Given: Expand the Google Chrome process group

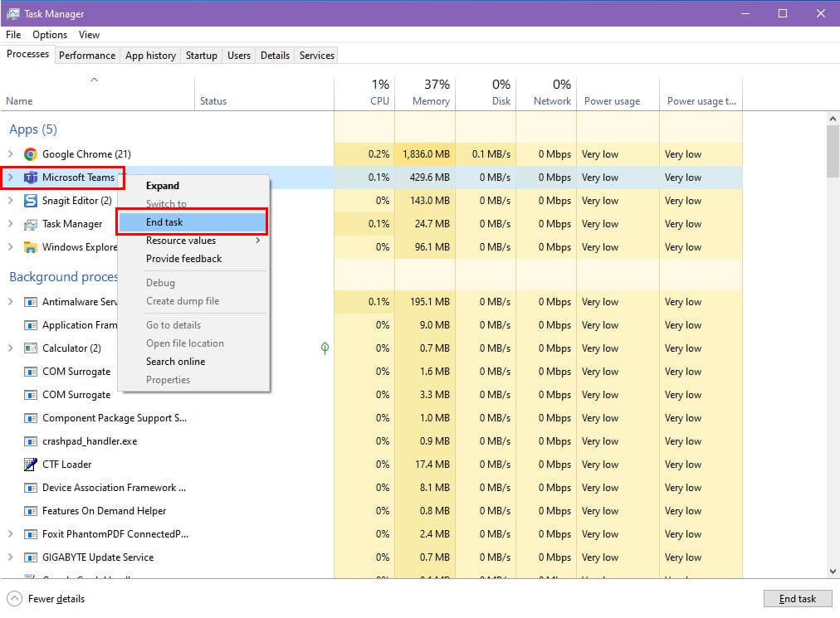Looking at the screenshot, I should pos(11,154).
